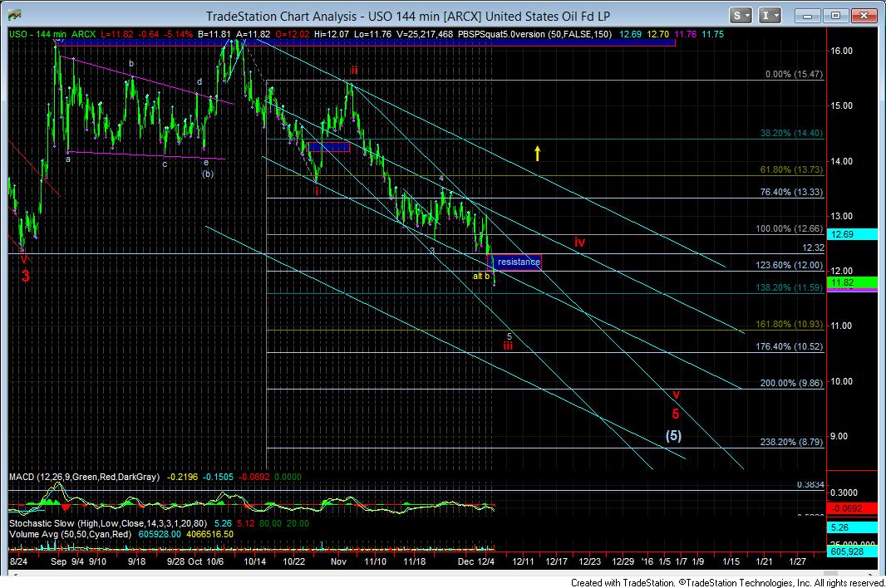Image resolution: width=886 pixels, height=588 pixels.
Task: Select the 61.80% (13.73) Fibonacci label
Action: click(791, 170)
